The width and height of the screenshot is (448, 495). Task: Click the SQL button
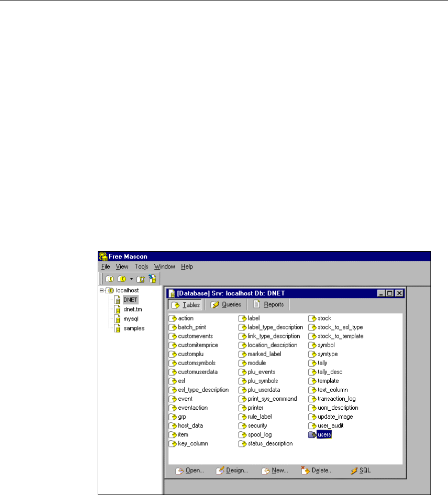coord(360,471)
